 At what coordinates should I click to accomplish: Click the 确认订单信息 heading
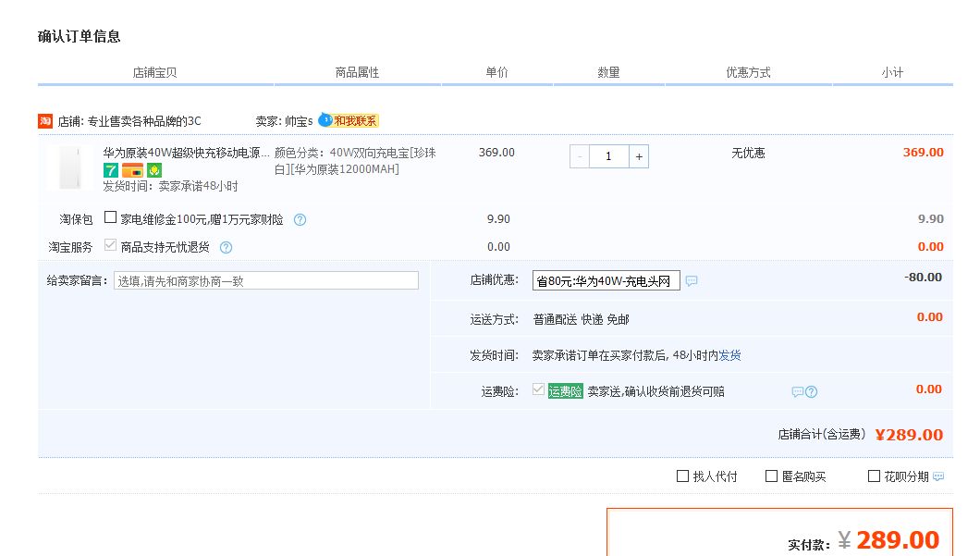pyautogui.click(x=79, y=36)
